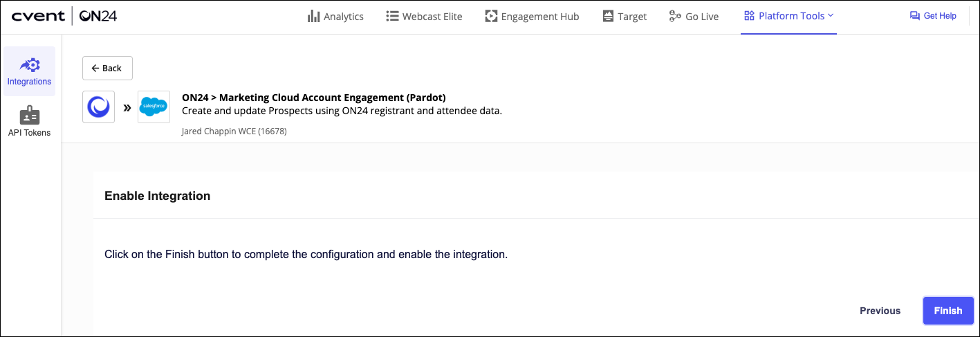The image size is (980, 337).
Task: Open the Platform Tools menu label
Action: pyautogui.click(x=791, y=15)
